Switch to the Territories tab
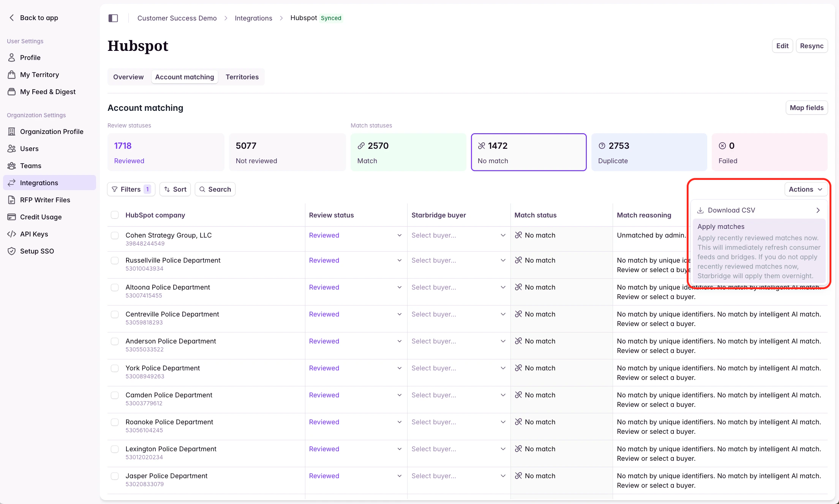Image resolution: width=839 pixels, height=504 pixels. coord(242,77)
